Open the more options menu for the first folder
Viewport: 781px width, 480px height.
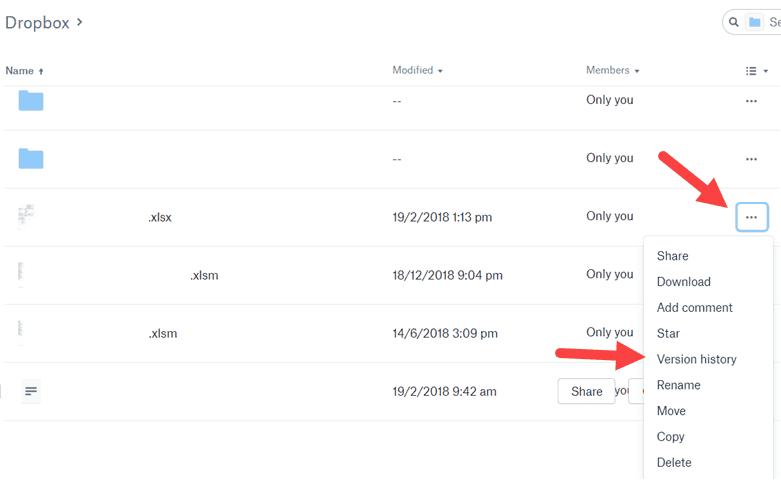[751, 101]
